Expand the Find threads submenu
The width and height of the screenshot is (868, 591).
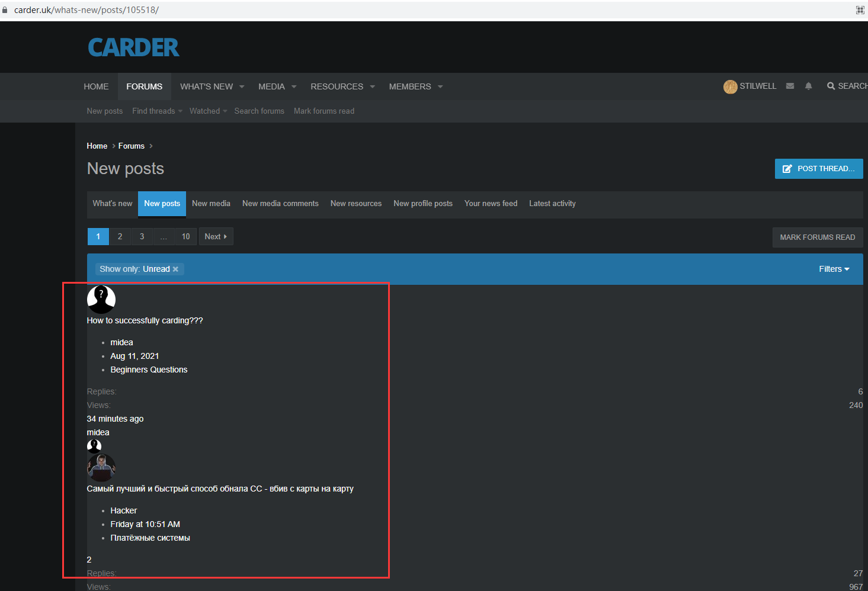point(180,111)
